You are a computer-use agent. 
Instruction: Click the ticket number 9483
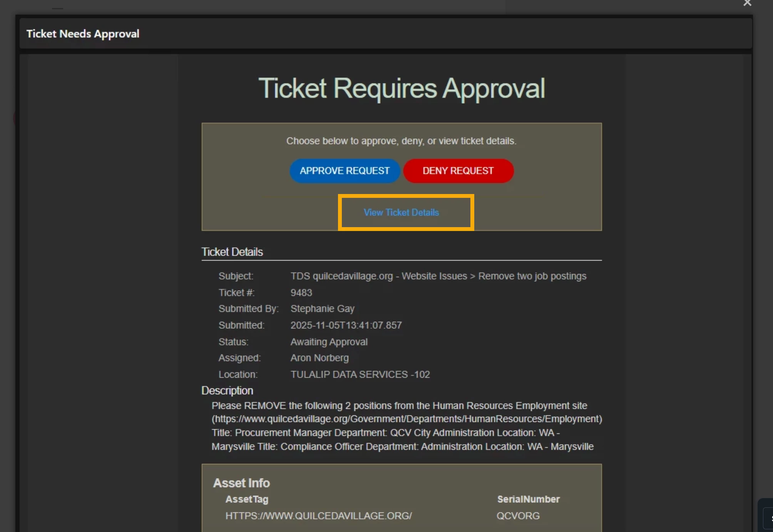tap(301, 293)
